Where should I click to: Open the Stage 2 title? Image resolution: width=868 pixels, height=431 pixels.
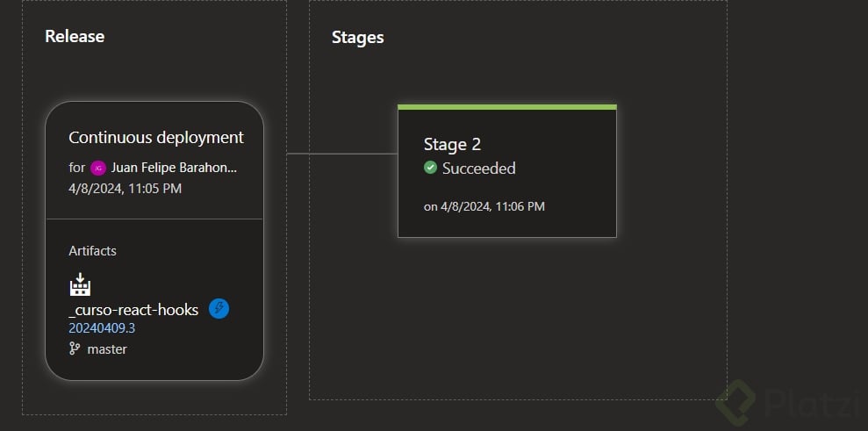pyautogui.click(x=452, y=145)
